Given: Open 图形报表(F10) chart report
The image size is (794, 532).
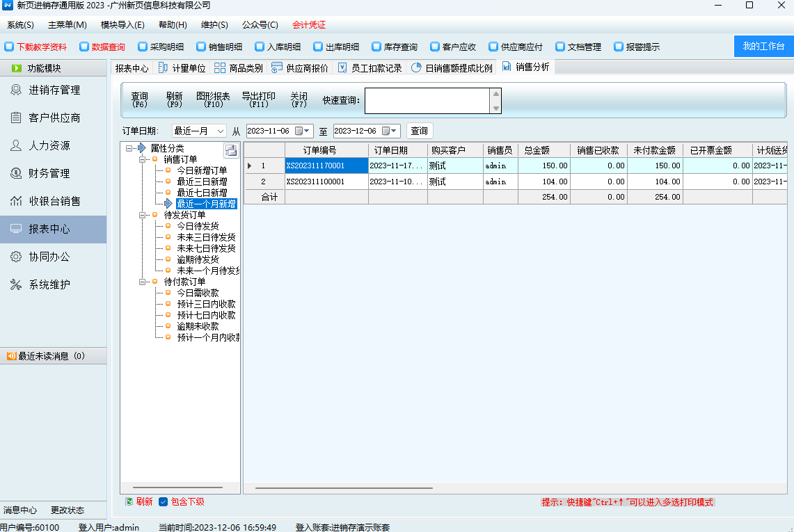Looking at the screenshot, I should [x=213, y=99].
